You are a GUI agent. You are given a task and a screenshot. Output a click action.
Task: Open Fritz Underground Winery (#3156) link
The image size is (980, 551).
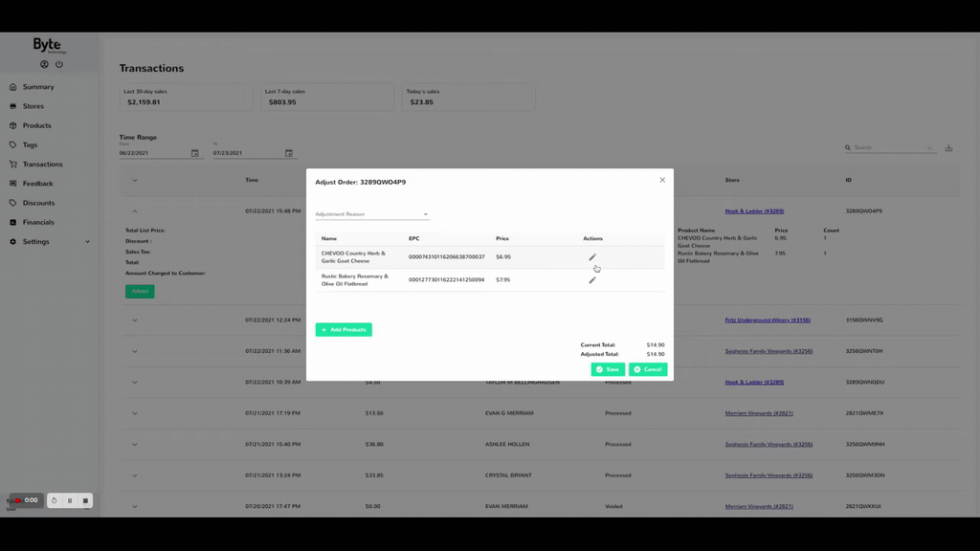768,320
